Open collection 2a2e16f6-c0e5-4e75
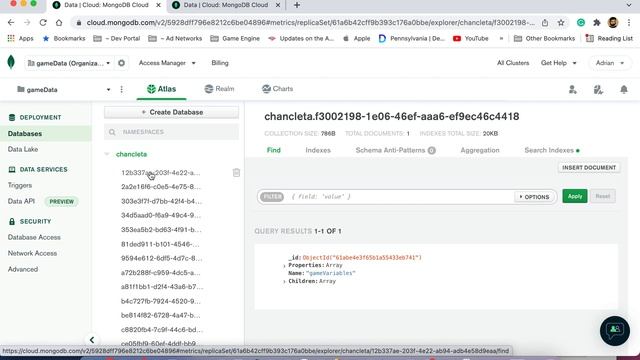This screenshot has height=360, width=640. [160, 187]
